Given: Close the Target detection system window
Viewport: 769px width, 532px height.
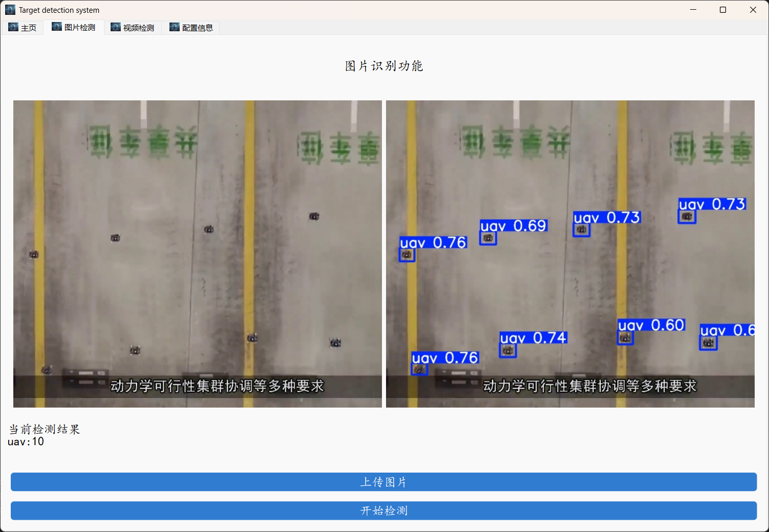Looking at the screenshot, I should click(x=753, y=10).
